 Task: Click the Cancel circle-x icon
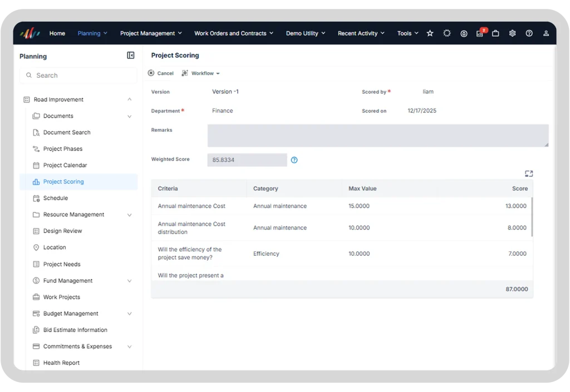point(151,73)
